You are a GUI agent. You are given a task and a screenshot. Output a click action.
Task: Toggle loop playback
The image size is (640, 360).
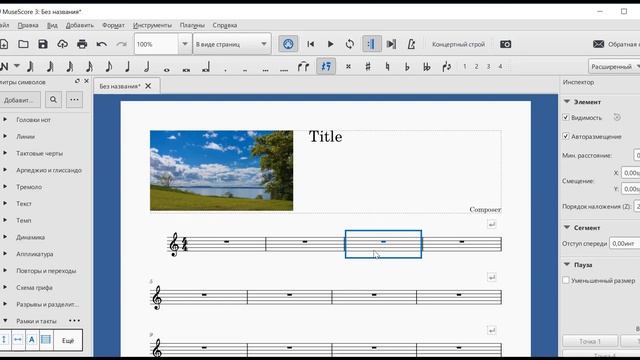click(350, 44)
